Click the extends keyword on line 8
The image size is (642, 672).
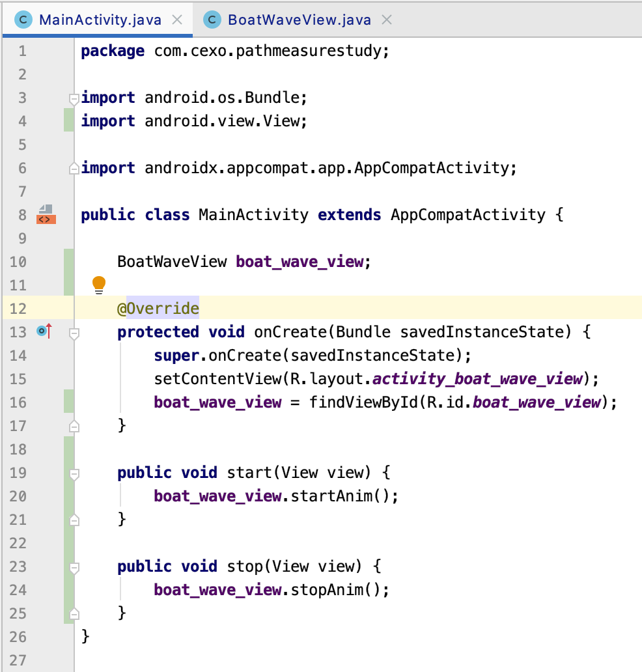(x=349, y=215)
